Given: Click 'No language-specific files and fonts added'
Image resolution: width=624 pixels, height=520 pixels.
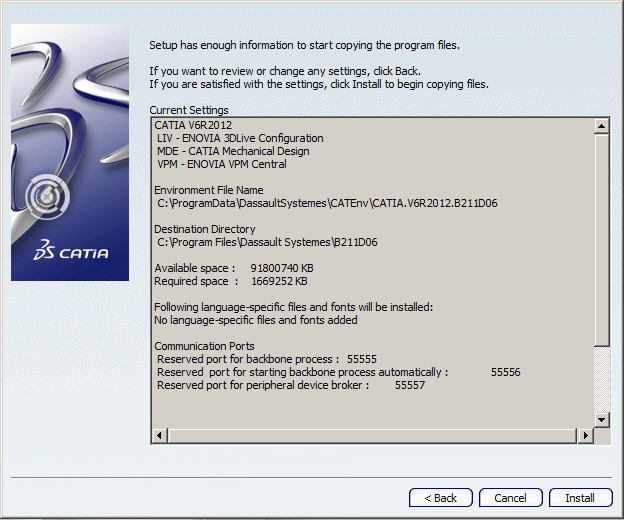Looking at the screenshot, I should click(255, 320).
